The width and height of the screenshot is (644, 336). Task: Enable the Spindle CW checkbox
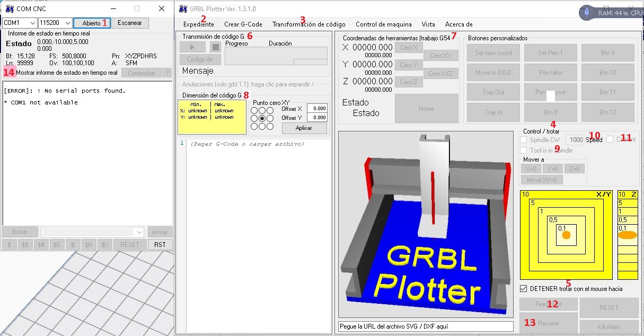[524, 139]
